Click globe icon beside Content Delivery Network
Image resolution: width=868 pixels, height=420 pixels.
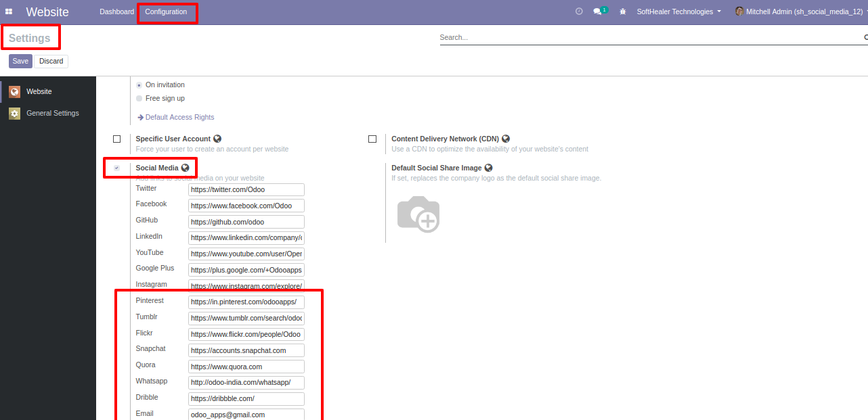point(506,139)
